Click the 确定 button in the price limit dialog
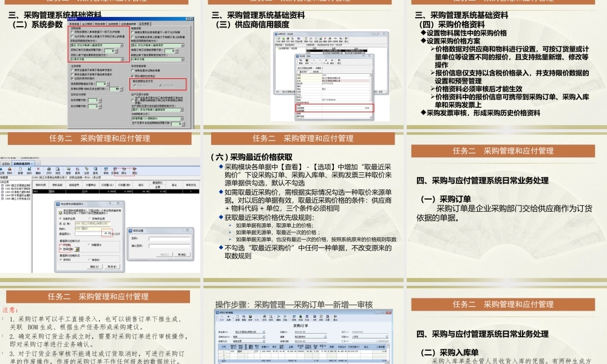This screenshot has width=607, height=364. (x=94, y=266)
